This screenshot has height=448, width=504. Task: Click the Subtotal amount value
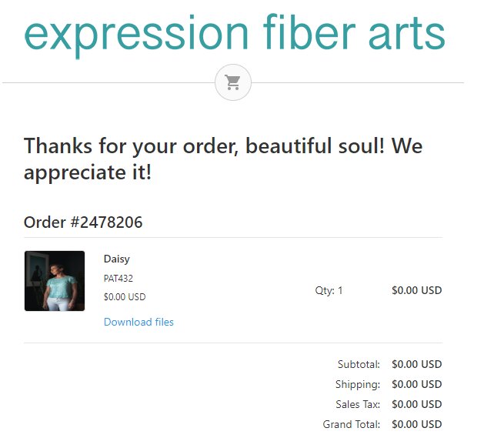point(416,364)
